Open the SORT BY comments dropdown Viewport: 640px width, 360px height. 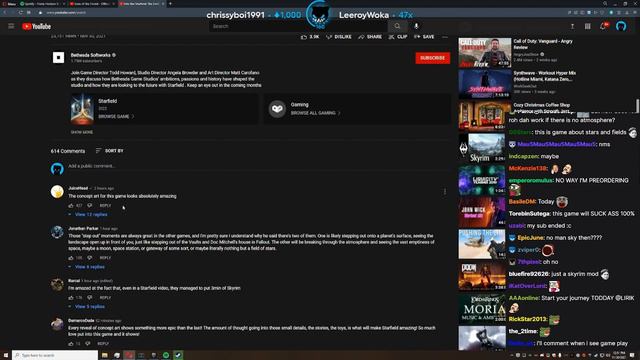[x=109, y=151]
